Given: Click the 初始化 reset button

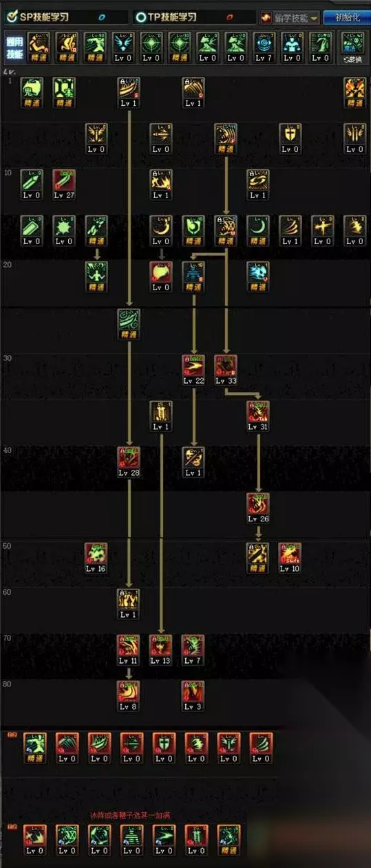Looking at the screenshot, I should coord(346,17).
